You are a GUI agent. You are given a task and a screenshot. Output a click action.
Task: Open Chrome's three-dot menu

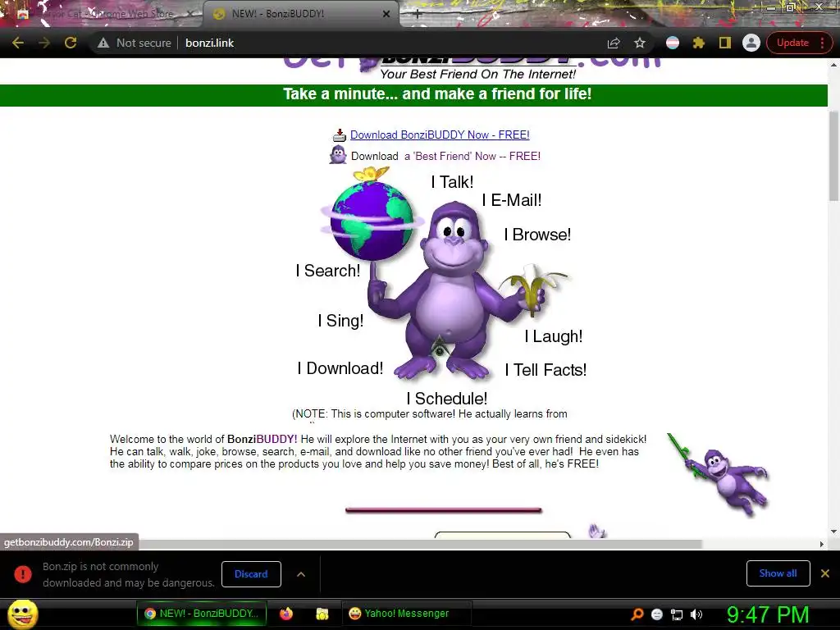[x=822, y=43]
